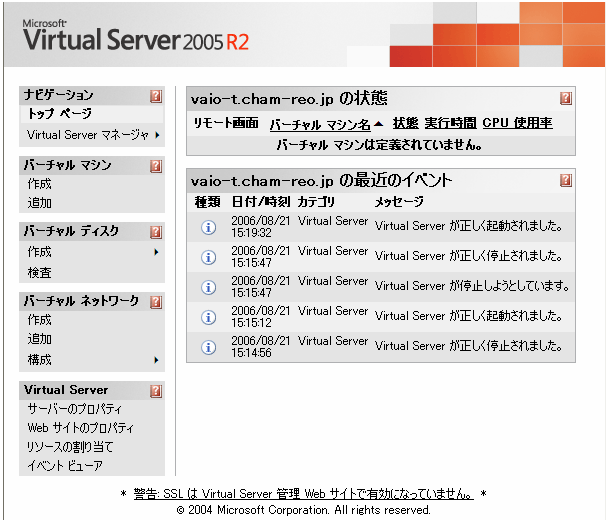Click リモート画面 column header
Screen dimensions: 610x520
click(226, 123)
